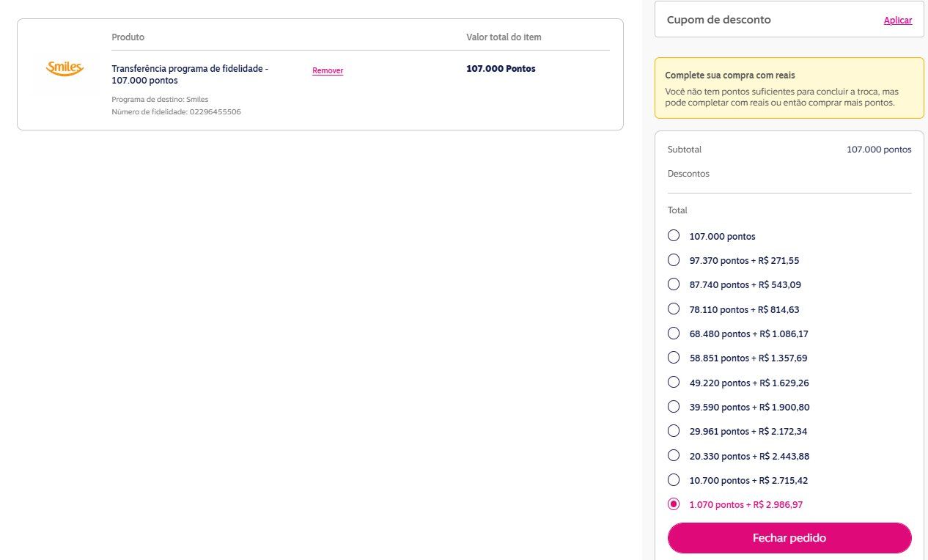This screenshot has height=560, width=928.
Task: Click Programa de destino: Smiles text
Action: pos(160,99)
